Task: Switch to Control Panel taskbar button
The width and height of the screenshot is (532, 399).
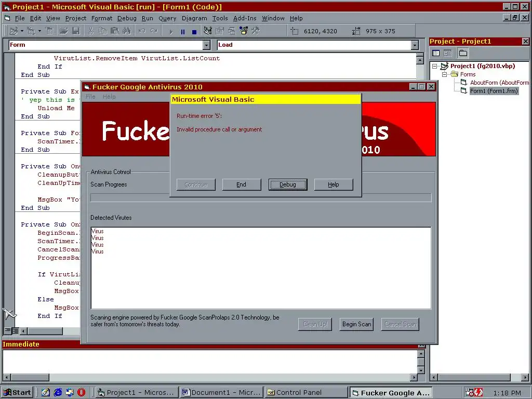Action: click(307, 393)
